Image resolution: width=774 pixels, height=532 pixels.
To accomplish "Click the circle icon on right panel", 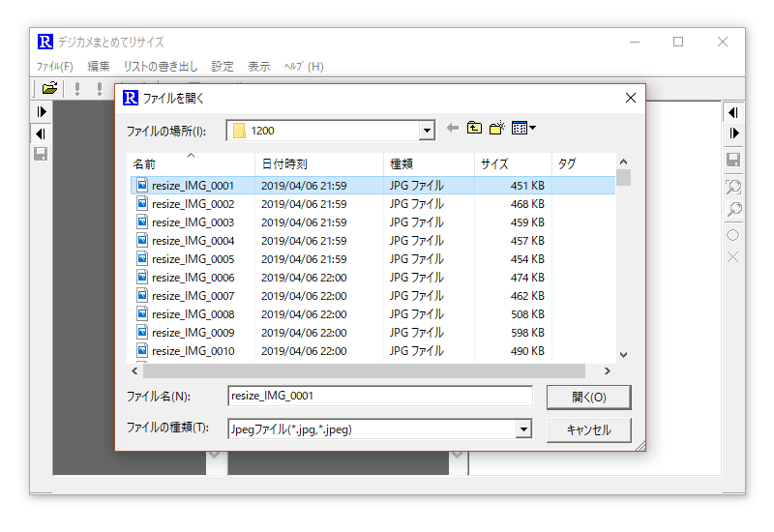I will (x=733, y=235).
